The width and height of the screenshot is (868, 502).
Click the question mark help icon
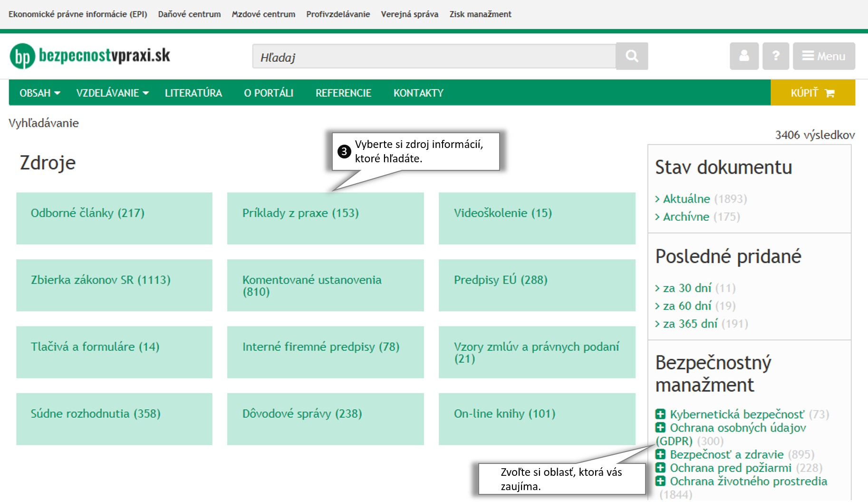point(775,56)
